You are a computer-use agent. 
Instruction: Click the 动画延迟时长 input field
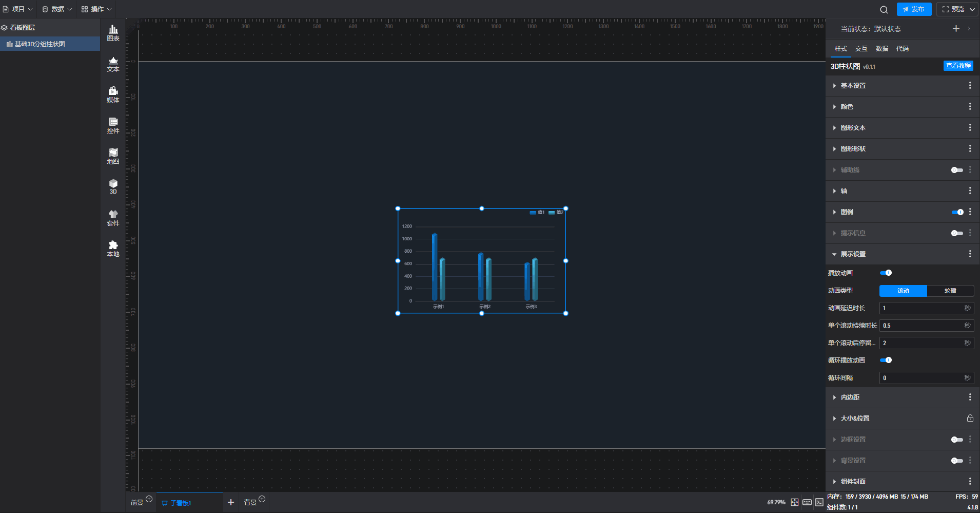tap(922, 308)
